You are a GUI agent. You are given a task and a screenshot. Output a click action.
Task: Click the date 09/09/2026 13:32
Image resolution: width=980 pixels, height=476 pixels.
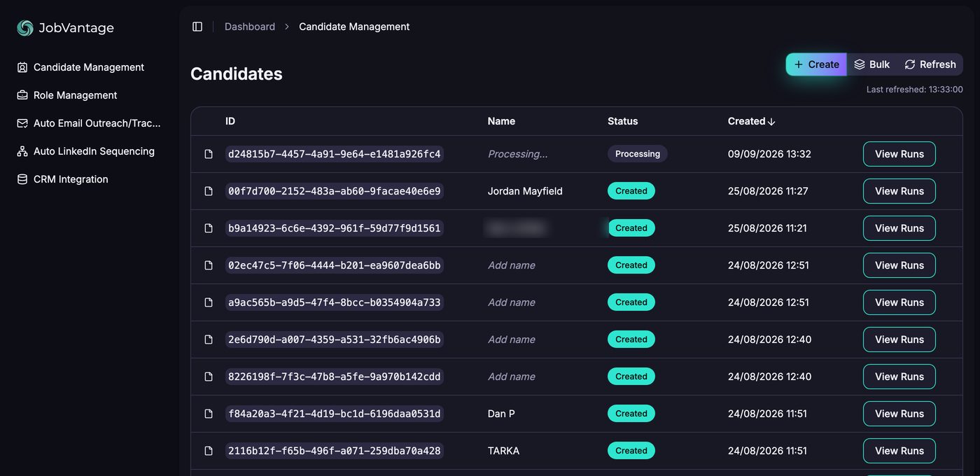769,154
